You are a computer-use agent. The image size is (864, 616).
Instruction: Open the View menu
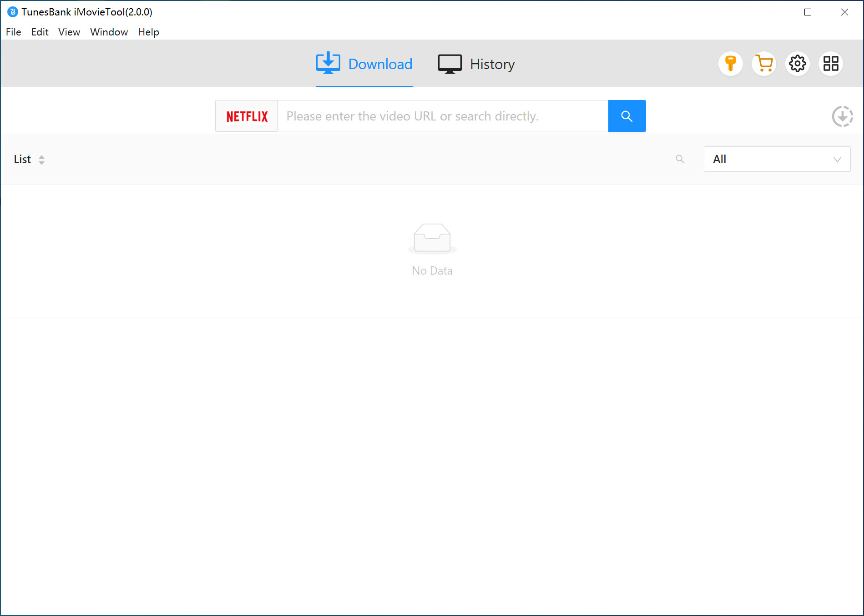69,32
